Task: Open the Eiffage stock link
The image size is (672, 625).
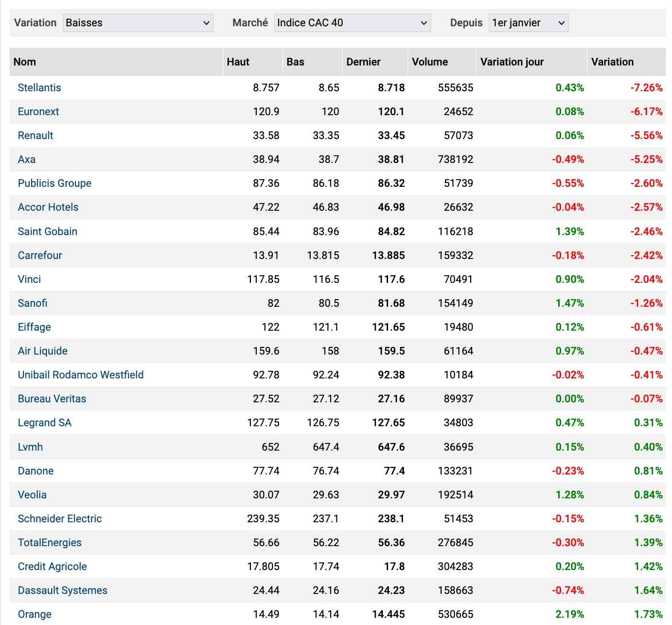Action: tap(34, 327)
